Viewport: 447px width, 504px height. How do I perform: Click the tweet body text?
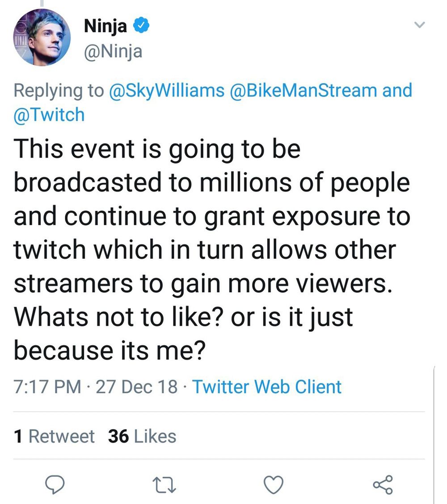(212, 250)
